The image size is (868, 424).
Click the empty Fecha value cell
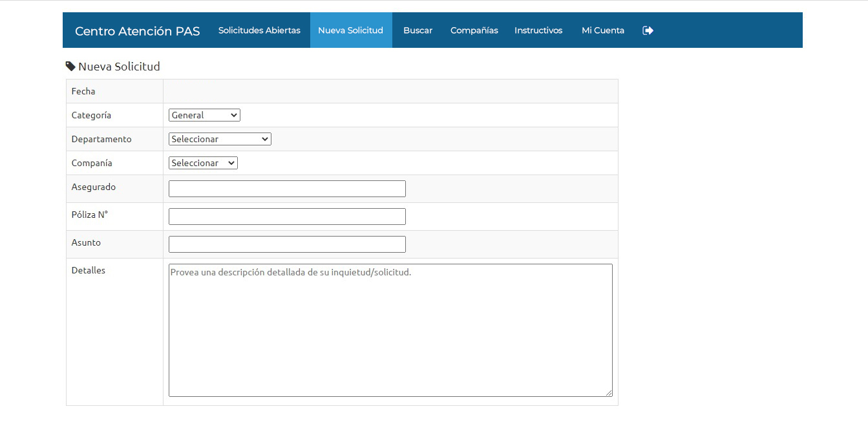pyautogui.click(x=390, y=91)
